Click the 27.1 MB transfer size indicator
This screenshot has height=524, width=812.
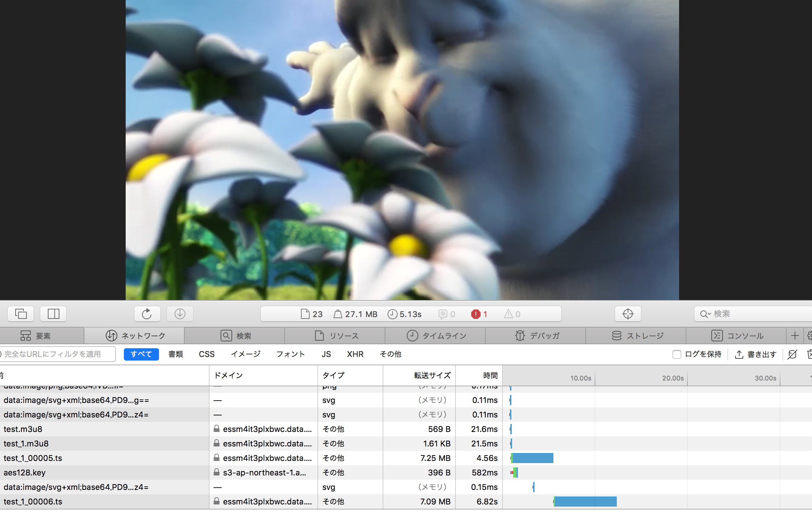[356, 314]
